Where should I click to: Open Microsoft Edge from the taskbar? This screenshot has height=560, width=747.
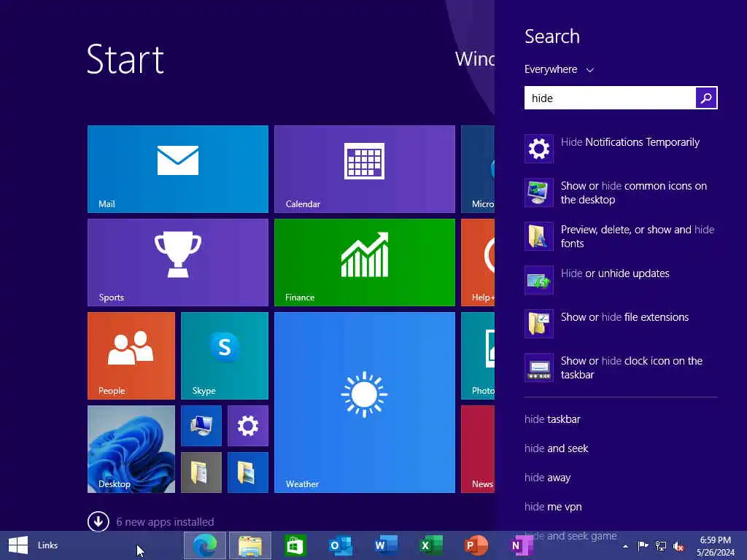205,545
